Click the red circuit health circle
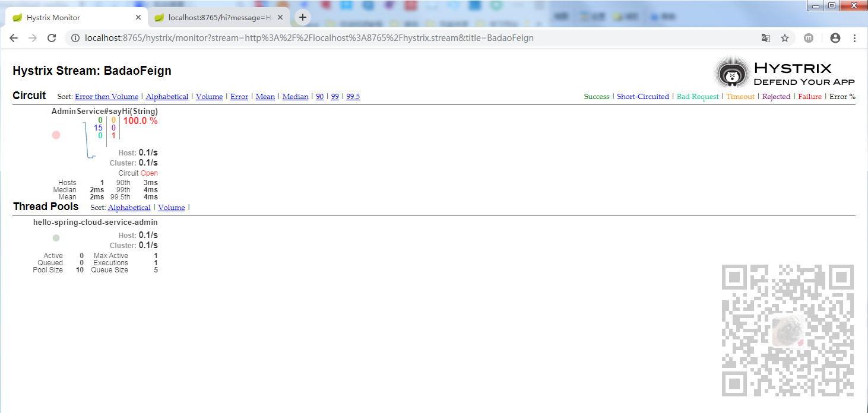This screenshot has width=868, height=413. tap(56, 135)
